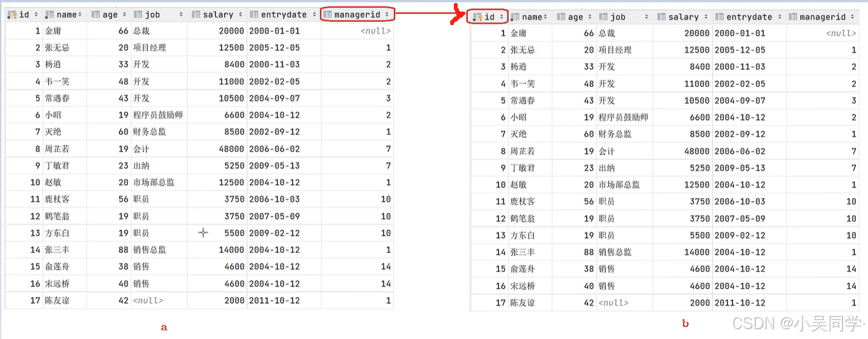The height and width of the screenshot is (339, 868).
Task: Toggle sort arrows on table a's id column
Action: (36, 15)
